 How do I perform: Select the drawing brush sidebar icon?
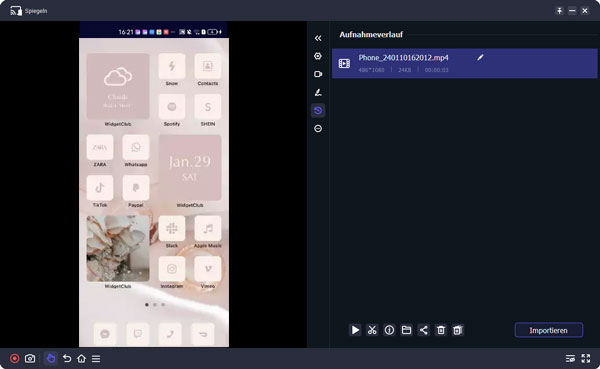tap(318, 92)
